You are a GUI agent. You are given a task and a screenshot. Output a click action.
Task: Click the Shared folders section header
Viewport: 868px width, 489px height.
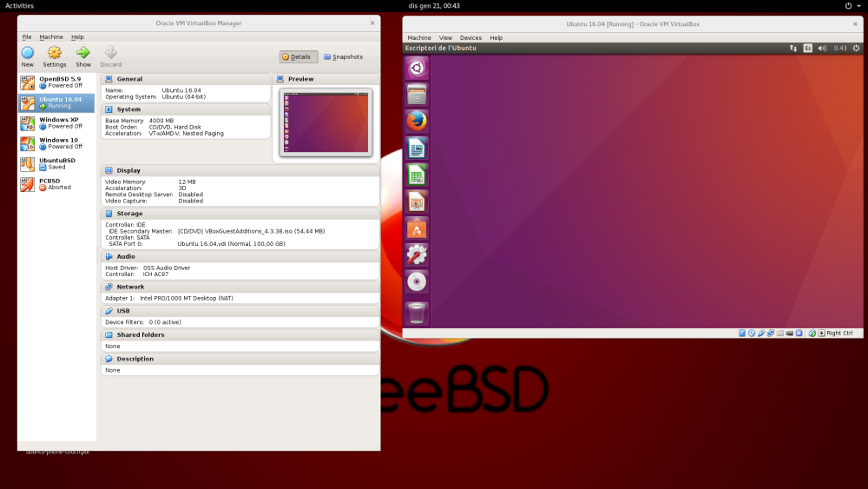(x=240, y=334)
